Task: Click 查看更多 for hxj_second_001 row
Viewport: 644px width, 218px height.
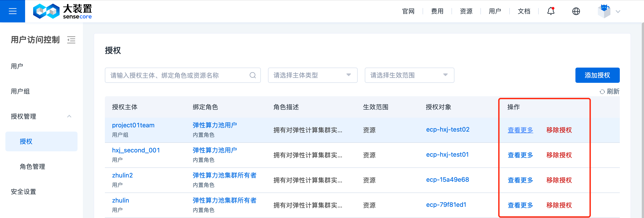Action: [520, 155]
